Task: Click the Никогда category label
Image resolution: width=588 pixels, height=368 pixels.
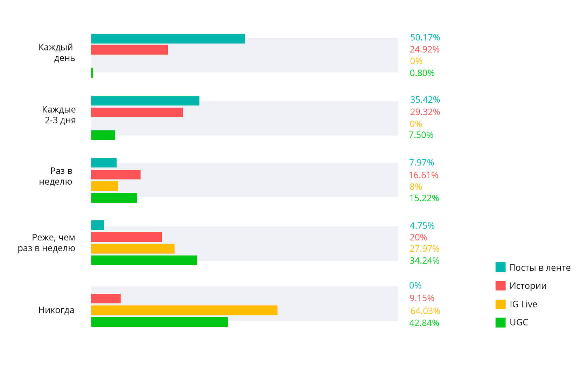Action: point(56,310)
